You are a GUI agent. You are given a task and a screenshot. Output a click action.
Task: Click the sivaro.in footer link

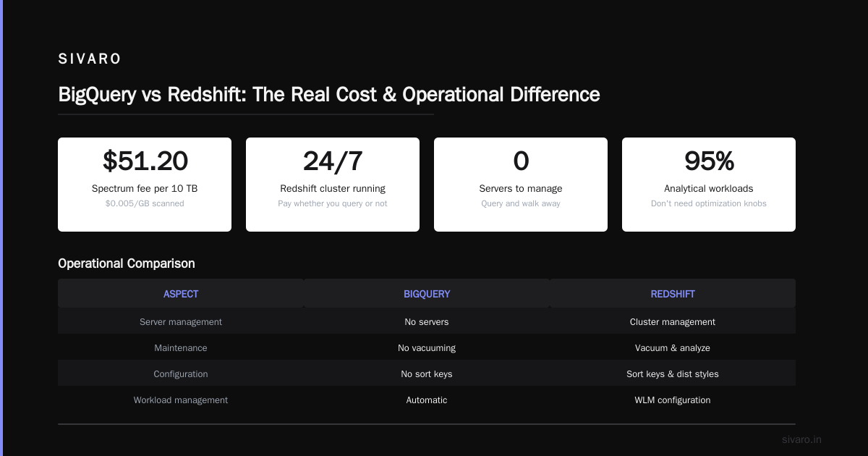802,439
